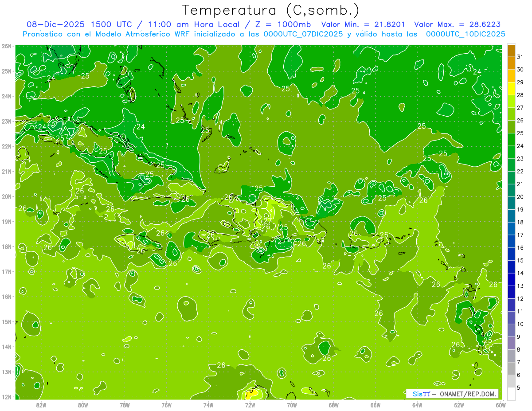Image resolution: width=532 pixels, height=411 pixels.
Task: Click the longitude label "60W"
Action: pyautogui.click(x=501, y=405)
